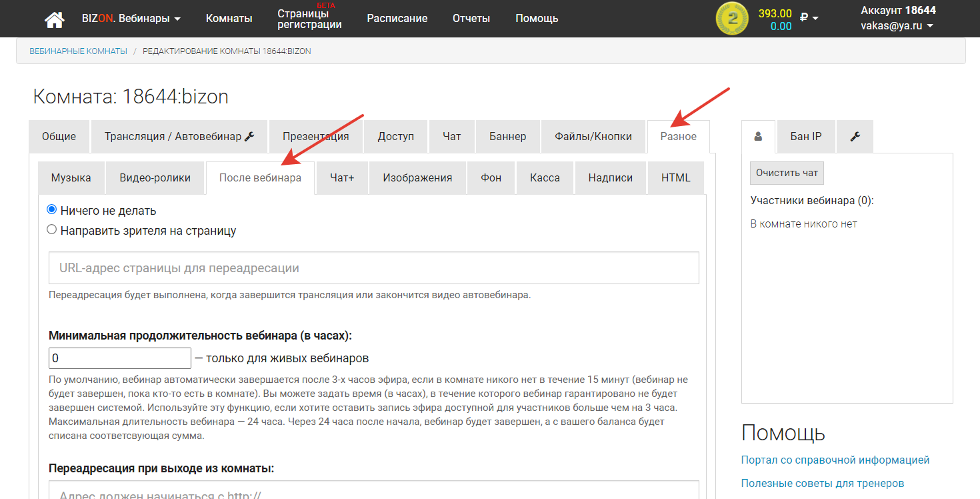
Task: Select 'Ничего не делать' radio option
Action: (52, 210)
